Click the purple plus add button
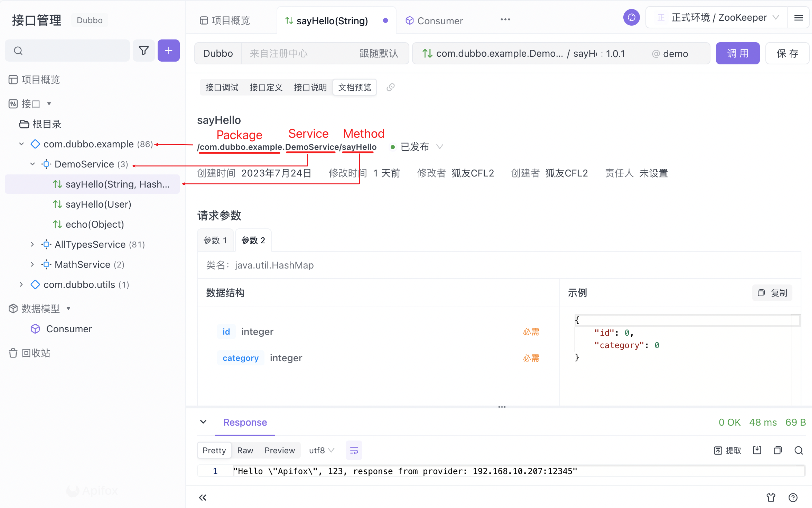The height and width of the screenshot is (508, 812). coord(169,51)
